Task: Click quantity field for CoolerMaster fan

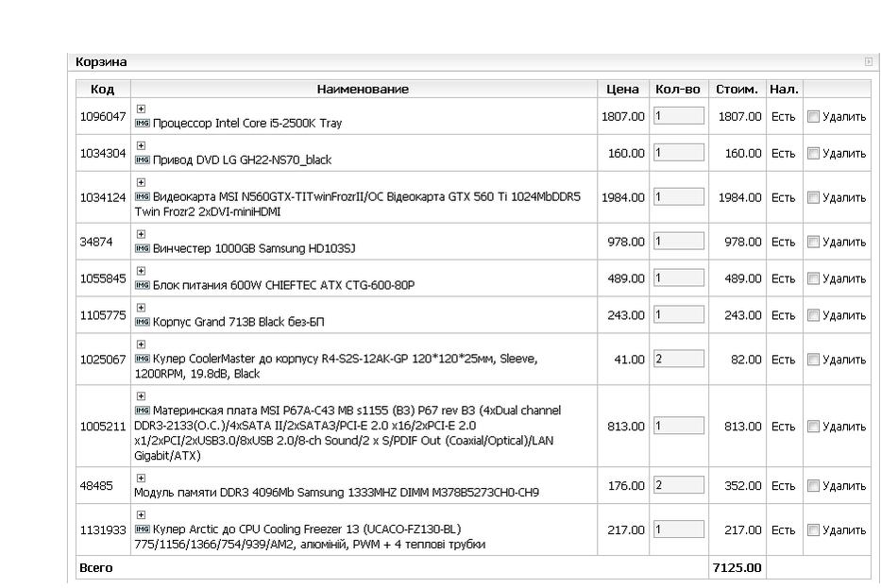Action: tap(679, 359)
